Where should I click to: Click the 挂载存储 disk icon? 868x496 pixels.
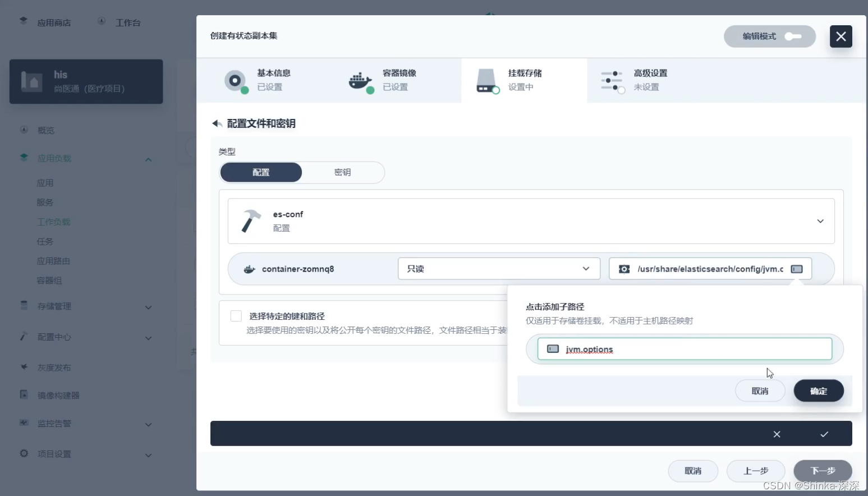point(486,81)
